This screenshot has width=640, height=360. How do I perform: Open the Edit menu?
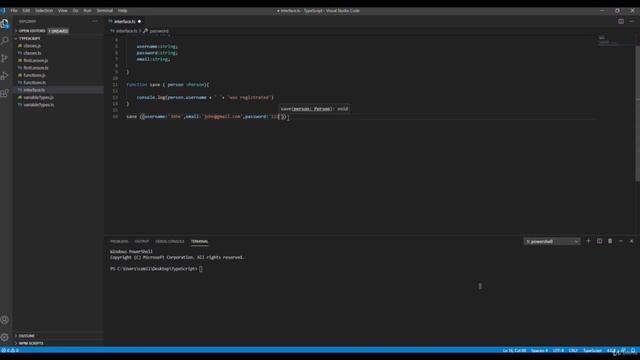coord(26,11)
